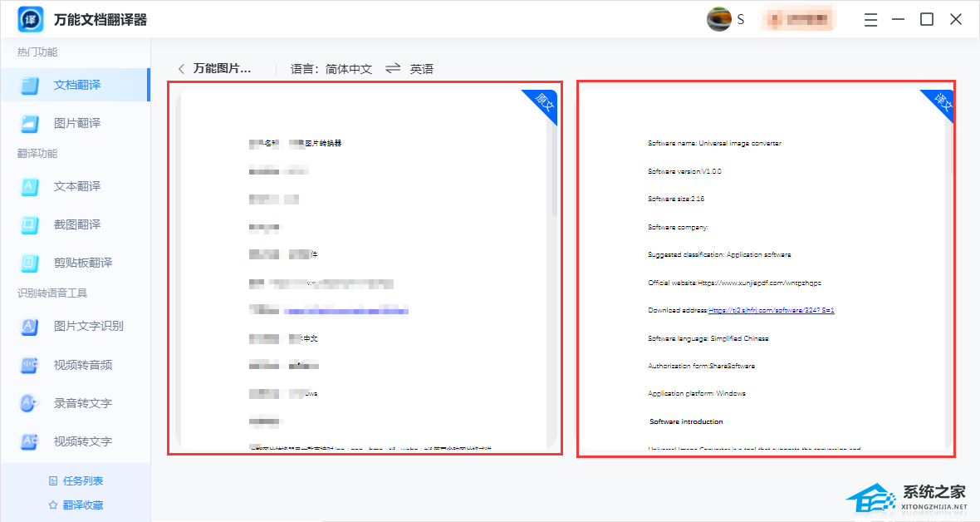980x522 pixels.
Task: Open the 视频转文字 icon
Action: [x=30, y=441]
